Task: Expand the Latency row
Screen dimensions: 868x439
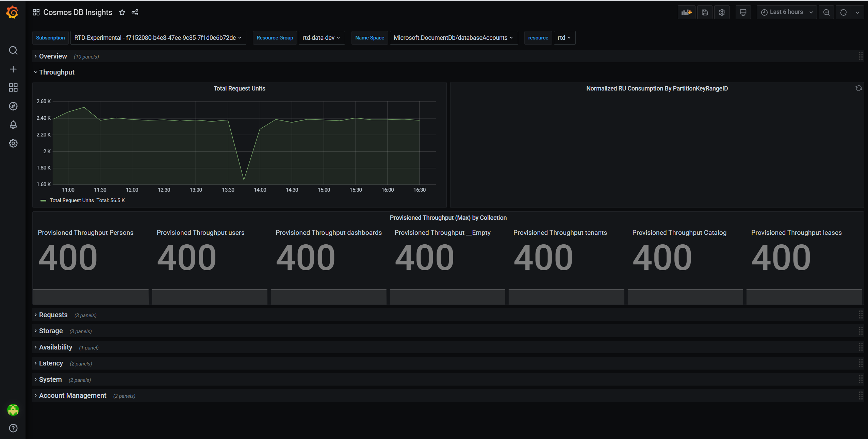Action: tap(51, 363)
